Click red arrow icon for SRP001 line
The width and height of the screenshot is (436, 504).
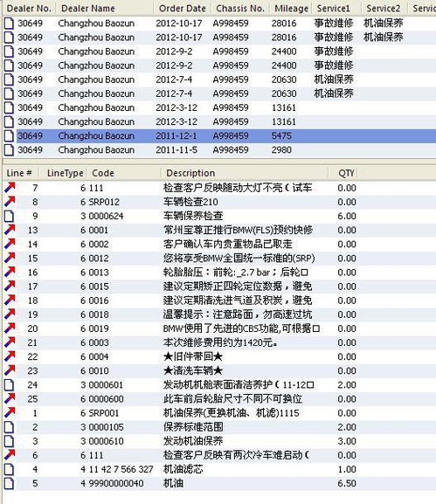click(10, 412)
